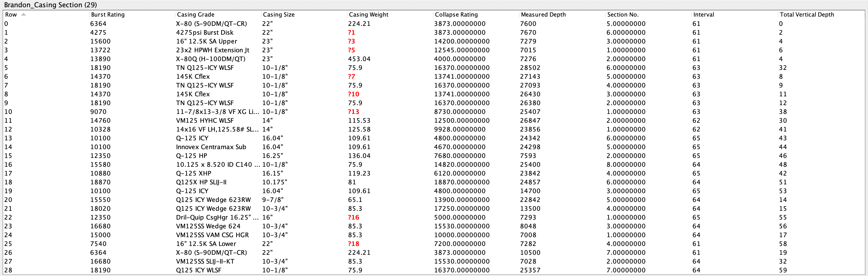Click the Measured Depth column header
Image resolution: width=868 pixels, height=276 pixels.
(543, 14)
